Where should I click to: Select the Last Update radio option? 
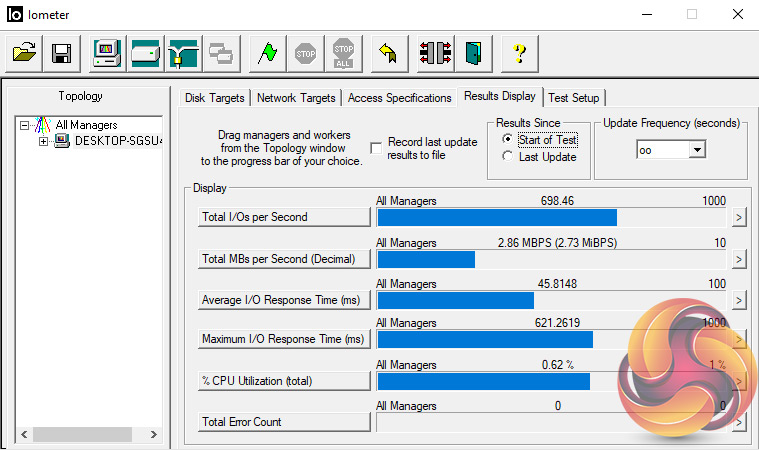(508, 157)
